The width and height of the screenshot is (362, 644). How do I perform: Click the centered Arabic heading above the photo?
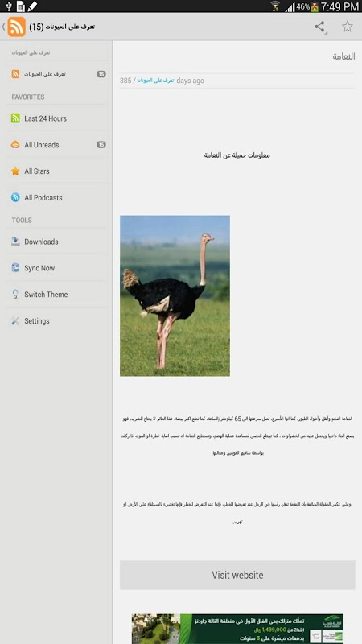pyautogui.click(x=237, y=155)
